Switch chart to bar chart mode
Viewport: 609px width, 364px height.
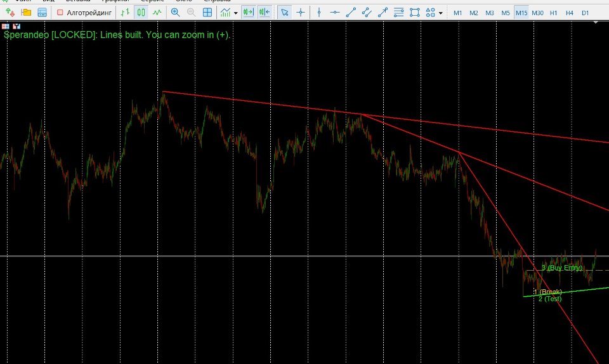pyautogui.click(x=125, y=13)
